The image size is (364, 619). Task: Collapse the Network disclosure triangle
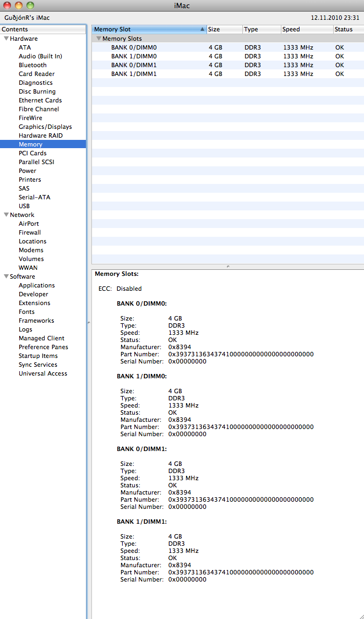(6, 215)
